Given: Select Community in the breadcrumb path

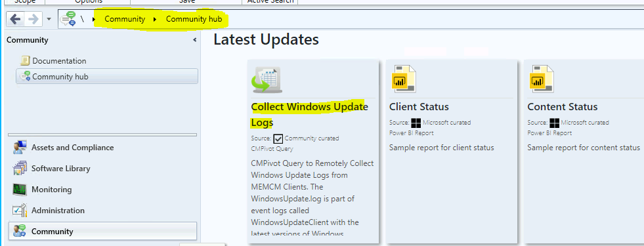Looking at the screenshot, I should 125,19.
